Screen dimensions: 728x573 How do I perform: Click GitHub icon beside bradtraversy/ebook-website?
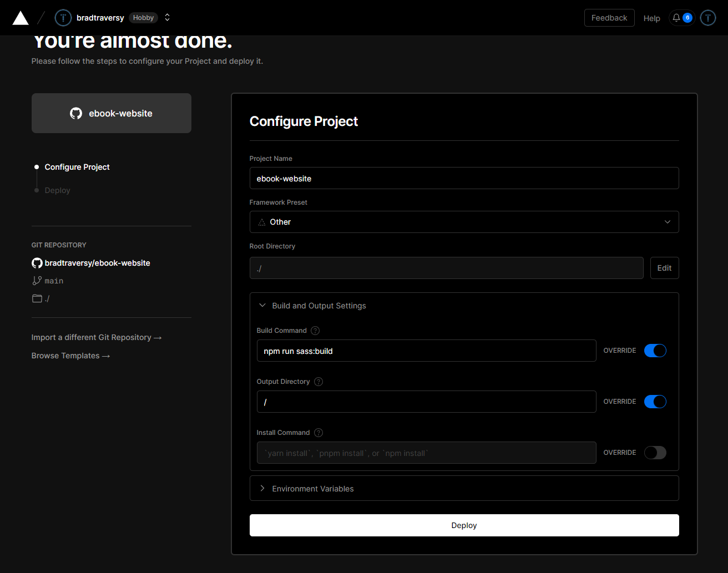click(x=37, y=263)
